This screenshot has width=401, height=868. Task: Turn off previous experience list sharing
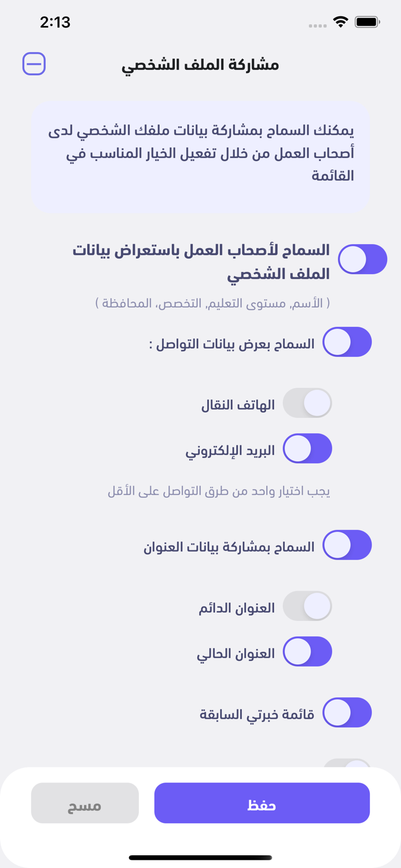click(347, 713)
